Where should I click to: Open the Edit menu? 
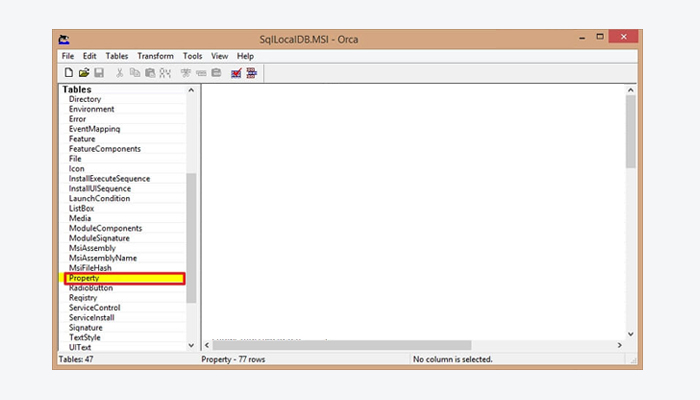(x=89, y=56)
